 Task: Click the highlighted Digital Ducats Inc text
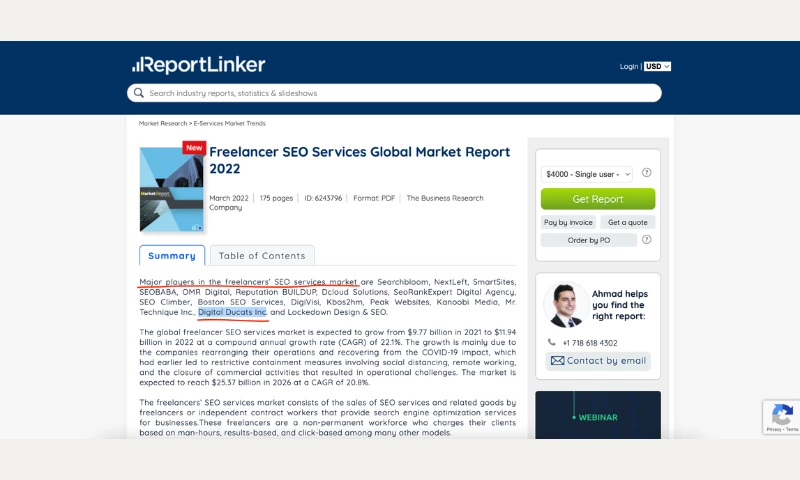click(232, 312)
